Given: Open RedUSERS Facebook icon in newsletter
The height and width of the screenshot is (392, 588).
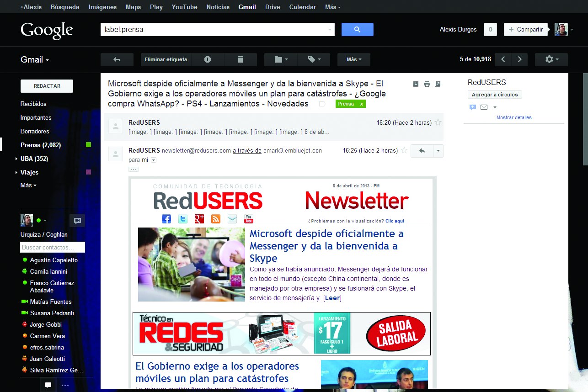Looking at the screenshot, I should point(166,218).
